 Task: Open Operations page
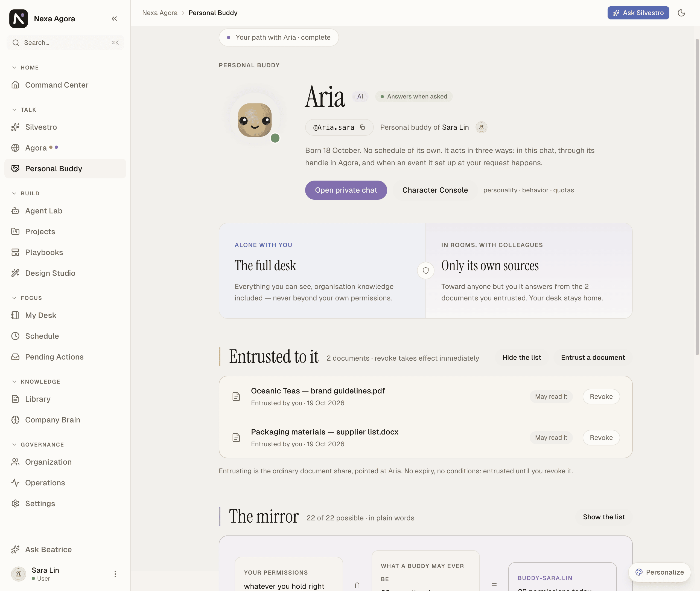pyautogui.click(x=65, y=483)
